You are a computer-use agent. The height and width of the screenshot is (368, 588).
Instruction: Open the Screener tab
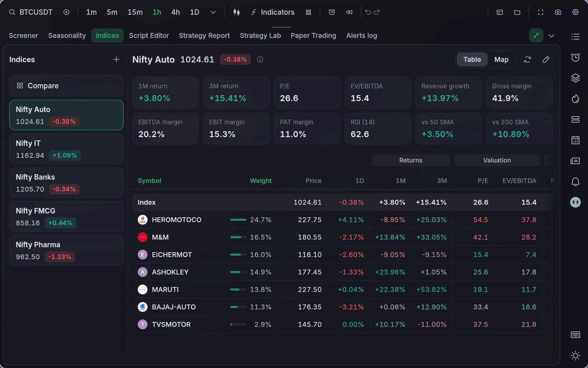(x=23, y=36)
